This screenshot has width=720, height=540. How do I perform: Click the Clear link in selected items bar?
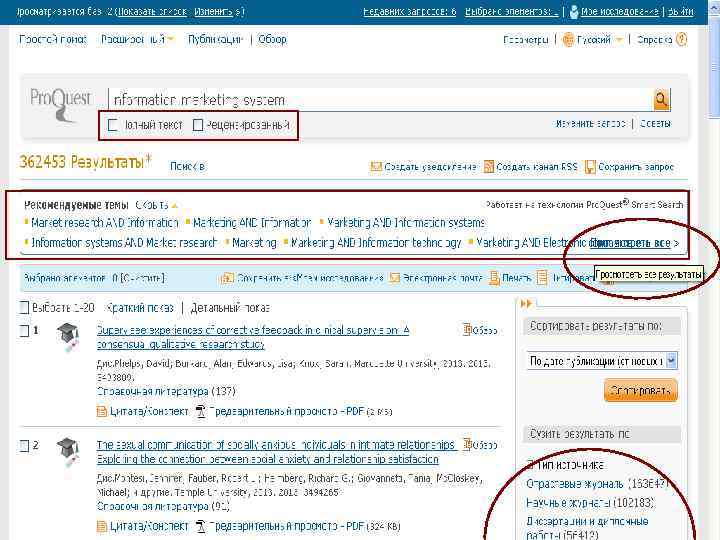(x=143, y=278)
